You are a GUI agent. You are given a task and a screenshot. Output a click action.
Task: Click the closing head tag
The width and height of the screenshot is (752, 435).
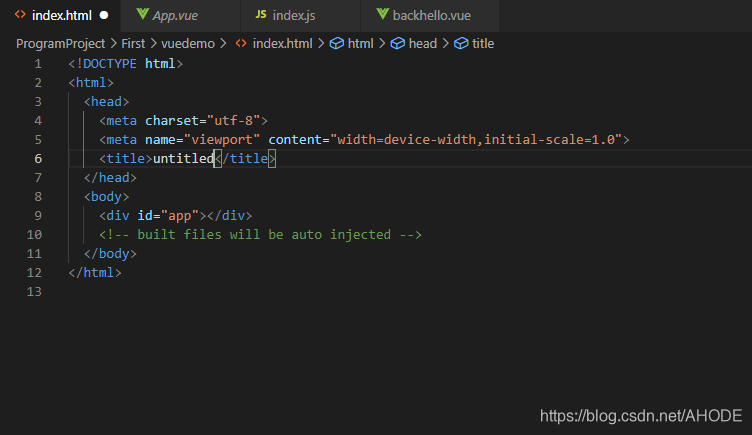tap(110, 178)
